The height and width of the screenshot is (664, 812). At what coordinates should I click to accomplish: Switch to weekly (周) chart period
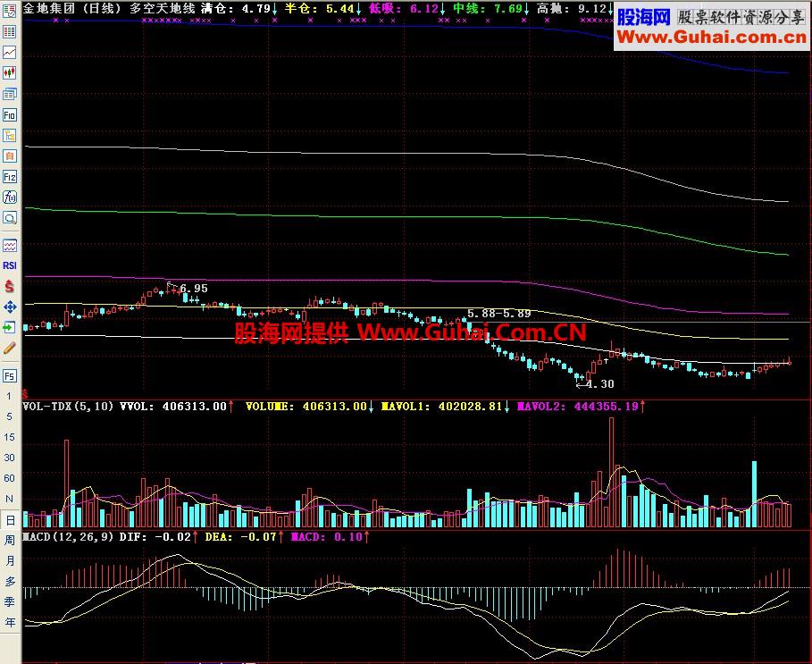pyautogui.click(x=9, y=540)
